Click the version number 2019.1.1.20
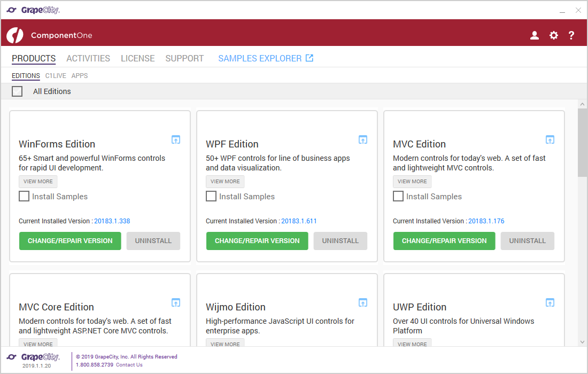Viewport: 588px width, 374px height. pos(36,366)
